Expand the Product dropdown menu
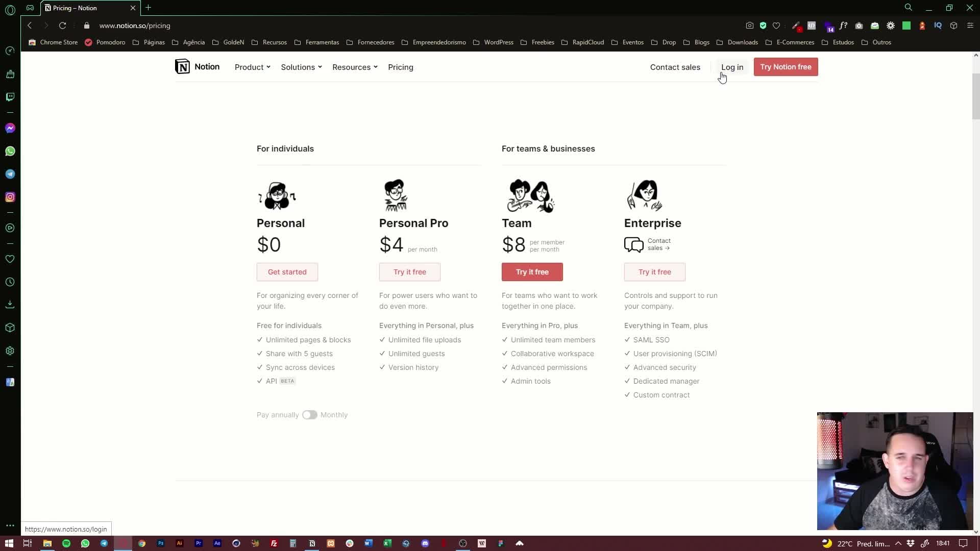980x551 pixels. click(x=253, y=67)
